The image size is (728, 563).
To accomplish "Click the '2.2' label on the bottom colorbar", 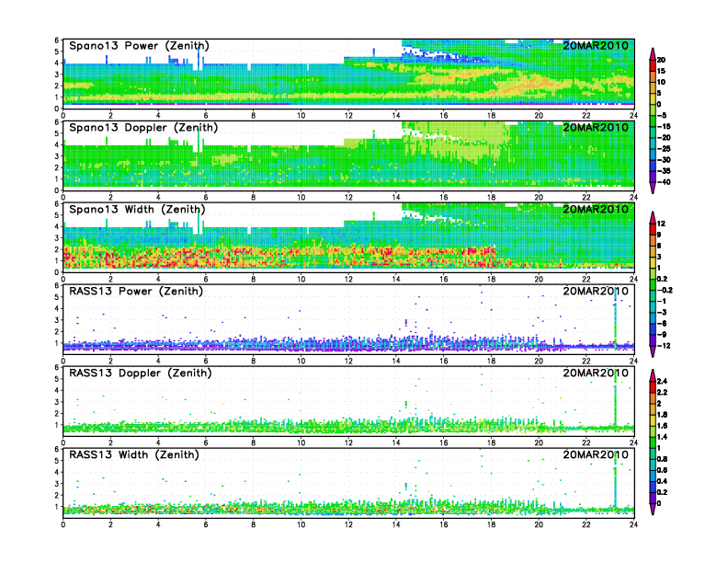I will click(662, 393).
